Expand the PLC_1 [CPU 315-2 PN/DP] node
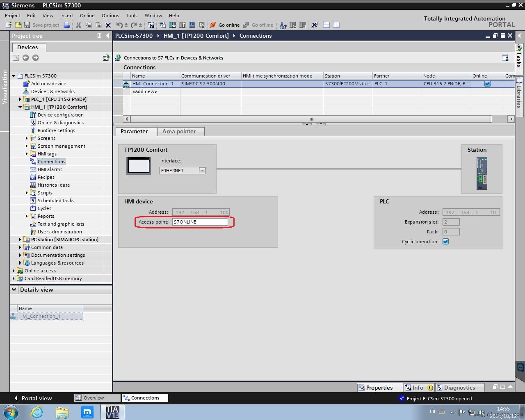Viewport: 525px width, 420px height. click(20, 99)
